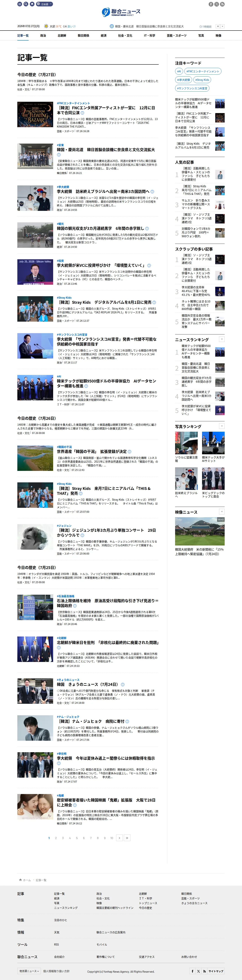Click scrap icon after AIデータセンター構築も推進 headline
This screenshot has width=242, height=980.
tap(86, 386)
